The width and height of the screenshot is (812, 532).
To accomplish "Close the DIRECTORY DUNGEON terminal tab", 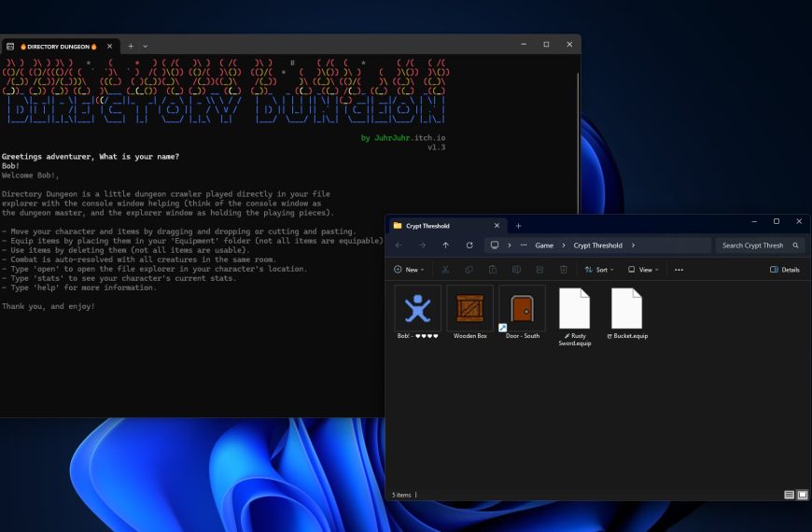I will click(110, 46).
